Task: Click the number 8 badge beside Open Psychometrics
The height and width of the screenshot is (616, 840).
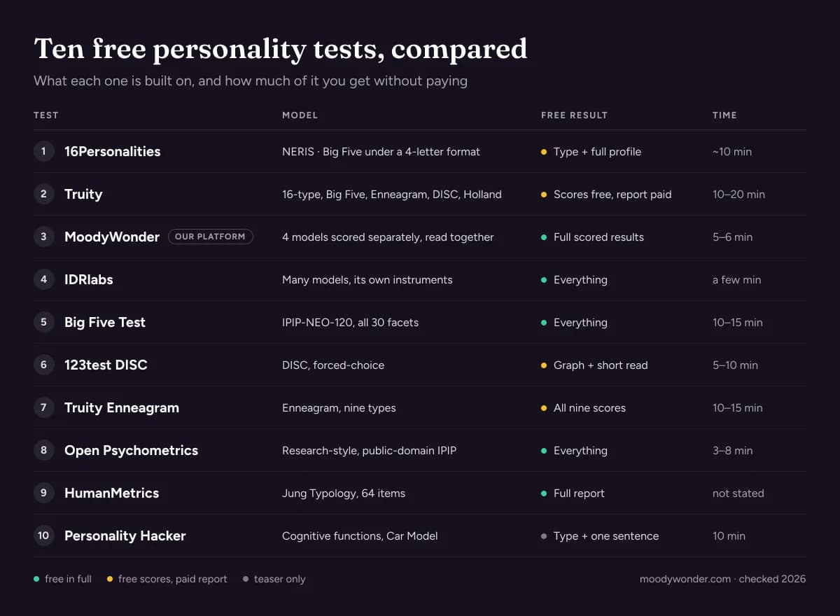Action: [43, 450]
